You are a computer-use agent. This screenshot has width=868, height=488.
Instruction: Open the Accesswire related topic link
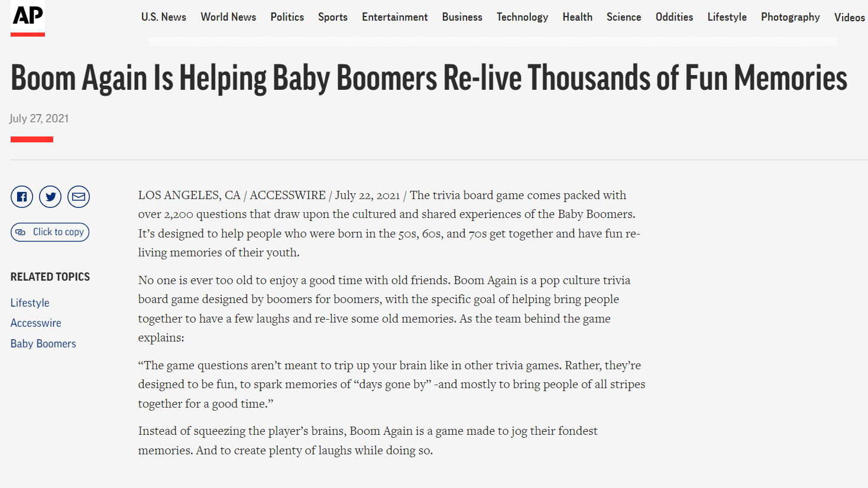[x=36, y=323]
